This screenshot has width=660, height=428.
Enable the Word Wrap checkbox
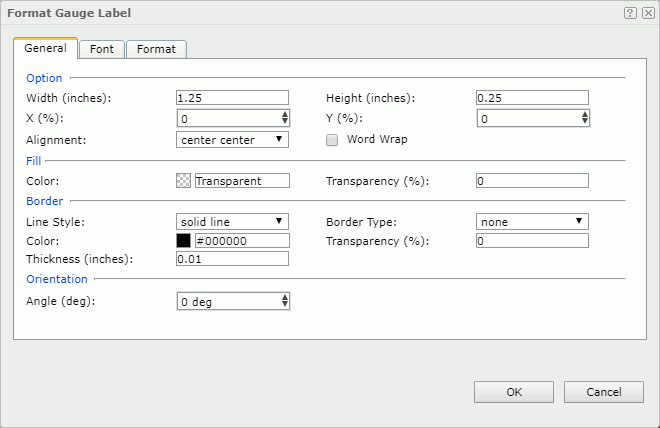[333, 140]
